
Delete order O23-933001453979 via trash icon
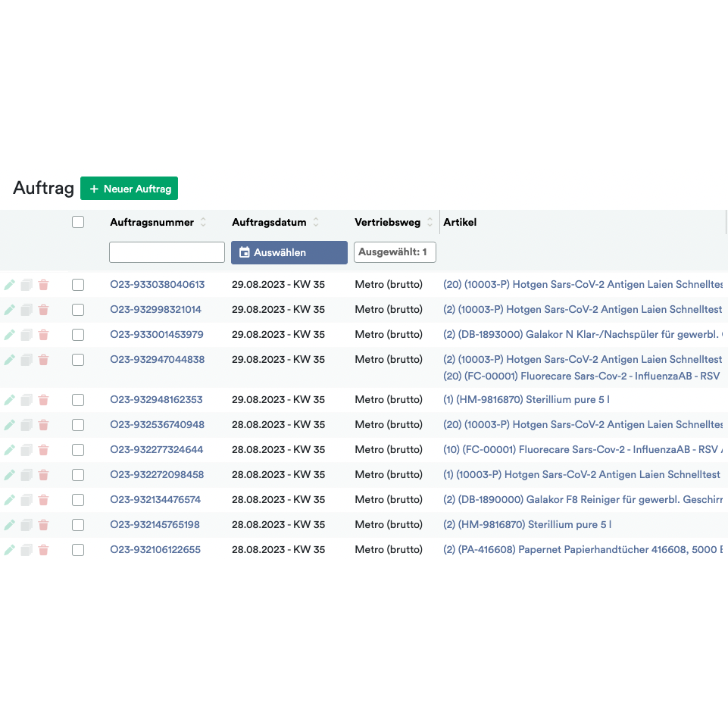click(43, 334)
